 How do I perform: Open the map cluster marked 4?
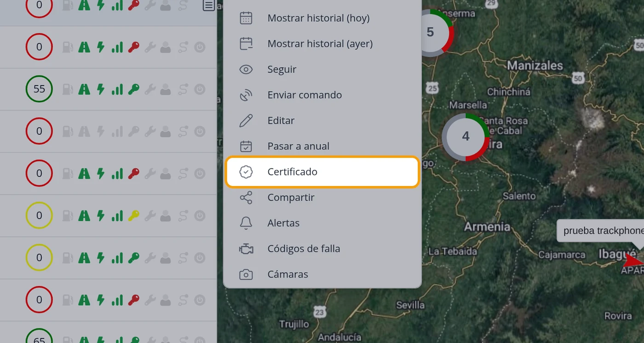466,137
